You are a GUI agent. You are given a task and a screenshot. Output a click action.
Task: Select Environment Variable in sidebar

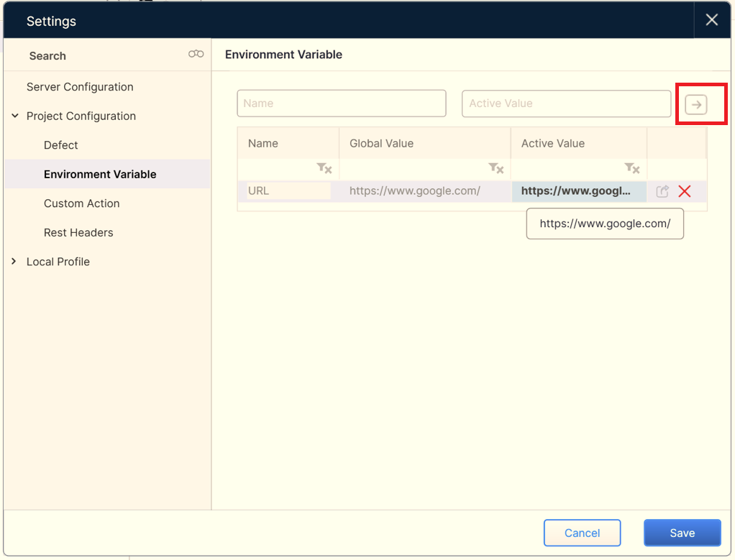(x=100, y=175)
